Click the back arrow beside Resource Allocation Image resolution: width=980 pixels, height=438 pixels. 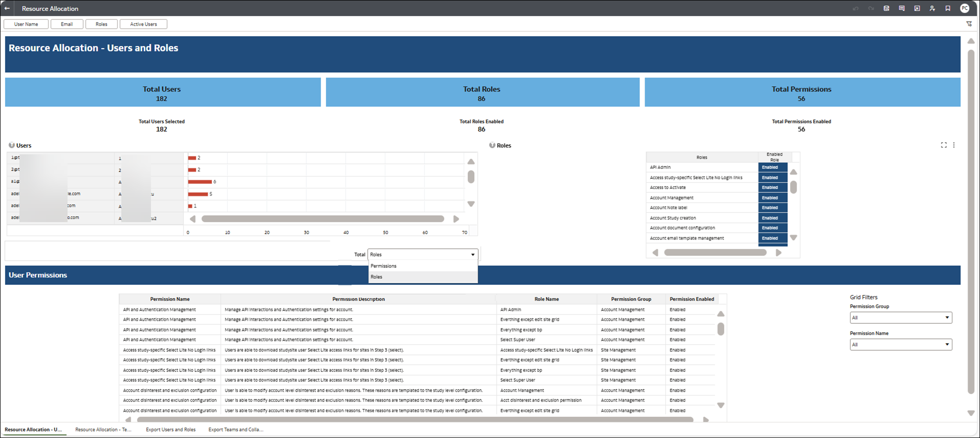7,8
